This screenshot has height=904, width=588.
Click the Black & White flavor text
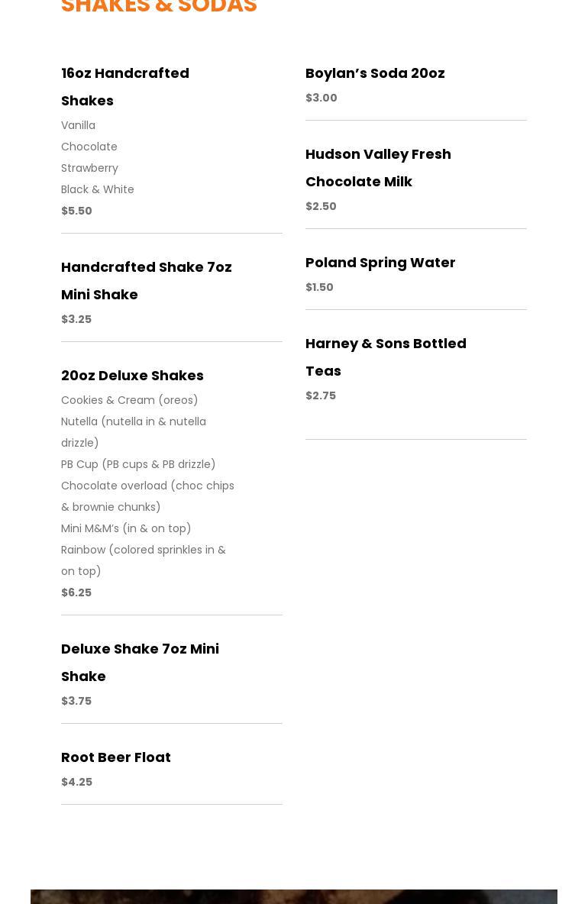click(x=98, y=189)
